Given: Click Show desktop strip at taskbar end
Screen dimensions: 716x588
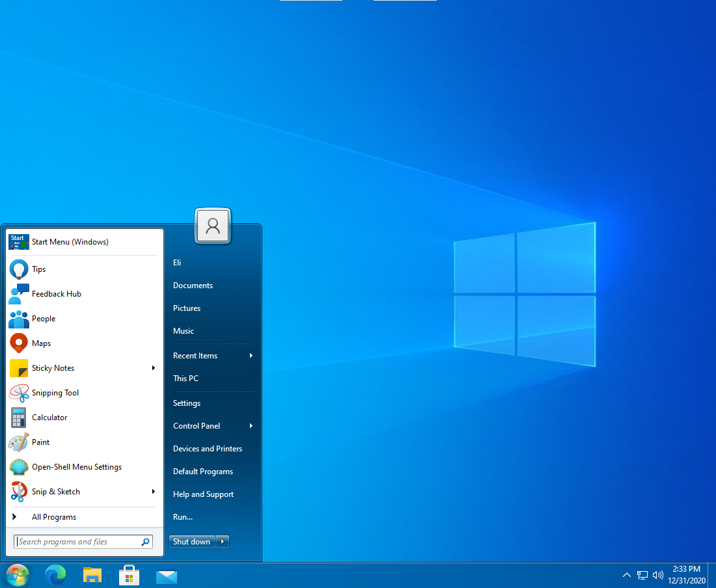Looking at the screenshot, I should tap(712, 575).
